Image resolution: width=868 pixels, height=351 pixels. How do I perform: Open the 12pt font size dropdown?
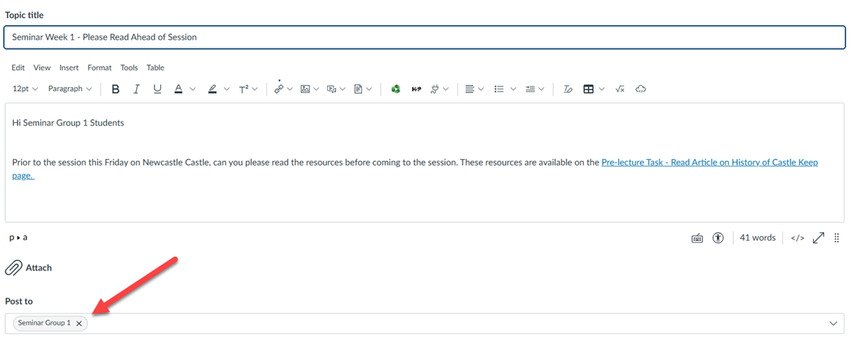coord(25,89)
